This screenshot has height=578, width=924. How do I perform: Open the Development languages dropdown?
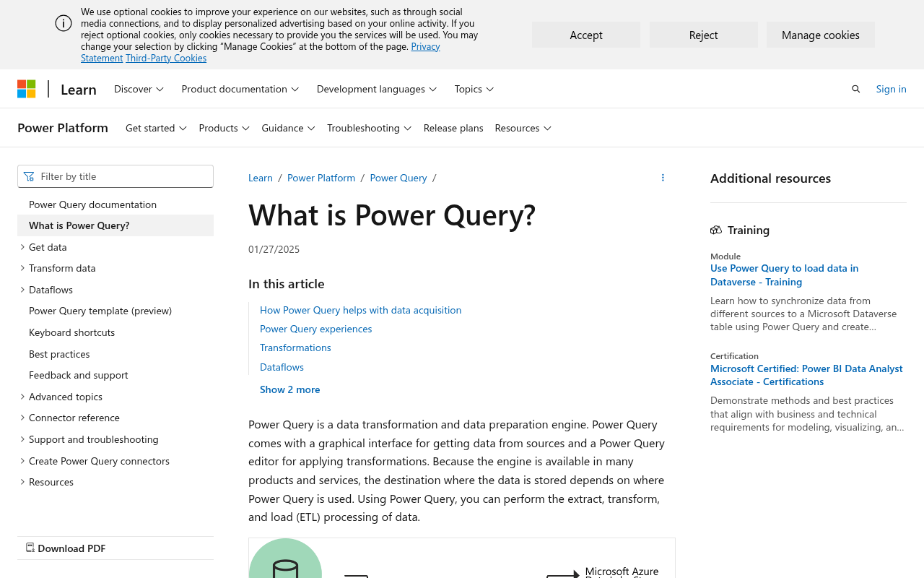376,88
